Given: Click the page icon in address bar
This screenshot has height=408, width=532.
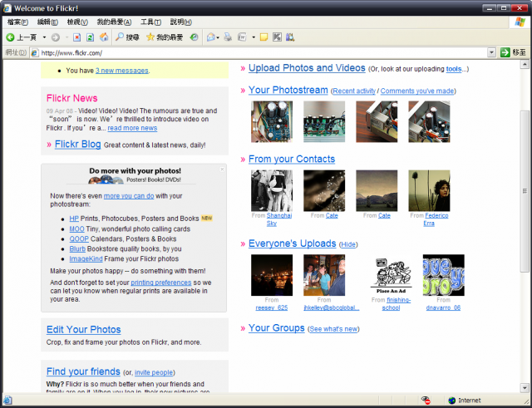Looking at the screenshot, I should [34, 52].
